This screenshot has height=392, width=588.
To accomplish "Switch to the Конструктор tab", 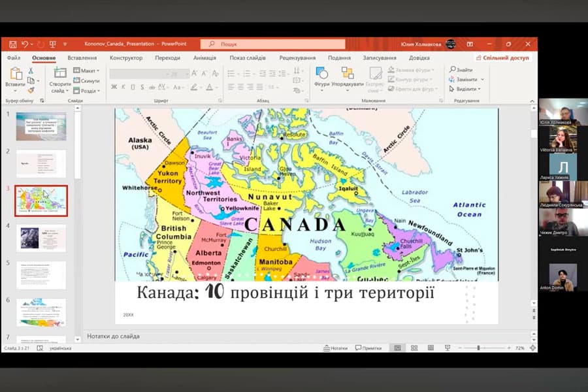I will pos(126,57).
